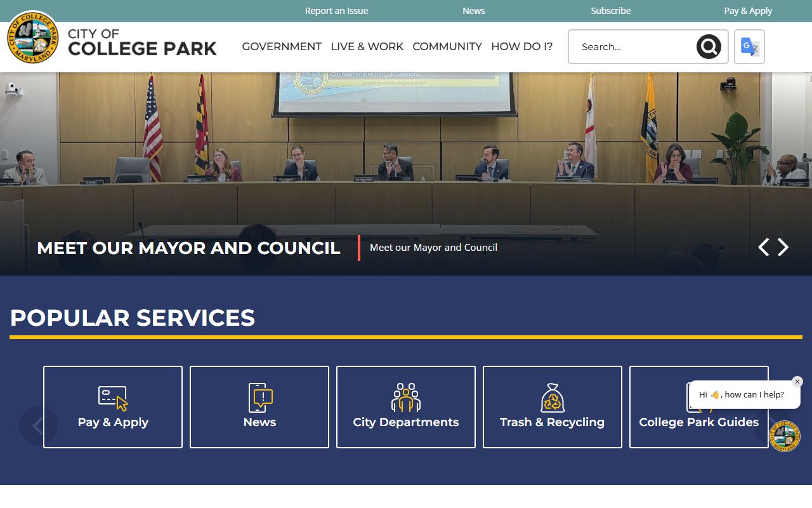Click the City Departments people icon
This screenshot has width=812, height=508.
coord(406,398)
